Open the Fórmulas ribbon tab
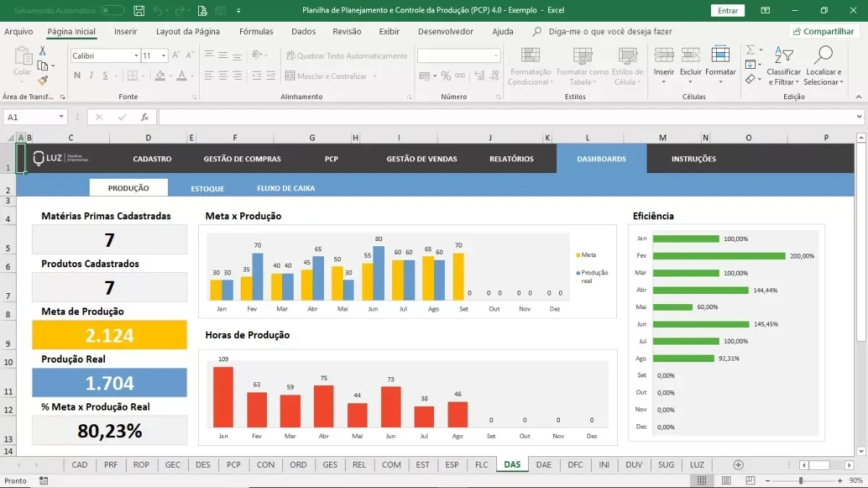868x488 pixels. pos(256,31)
